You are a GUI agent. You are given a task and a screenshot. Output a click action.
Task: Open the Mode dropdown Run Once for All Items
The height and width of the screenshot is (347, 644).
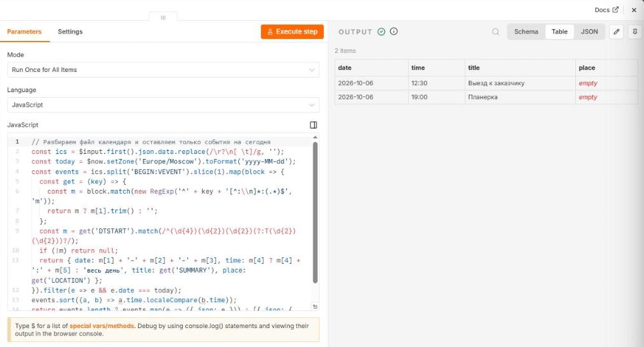(163, 70)
